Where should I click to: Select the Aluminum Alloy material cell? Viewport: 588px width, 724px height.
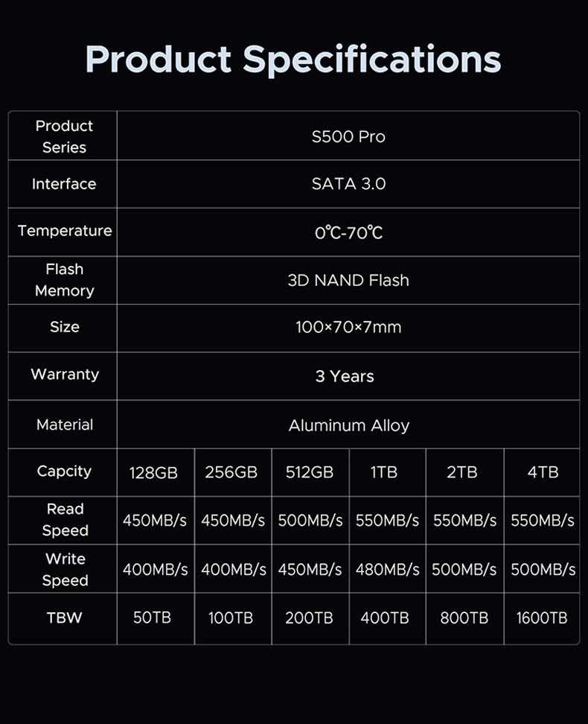349,425
